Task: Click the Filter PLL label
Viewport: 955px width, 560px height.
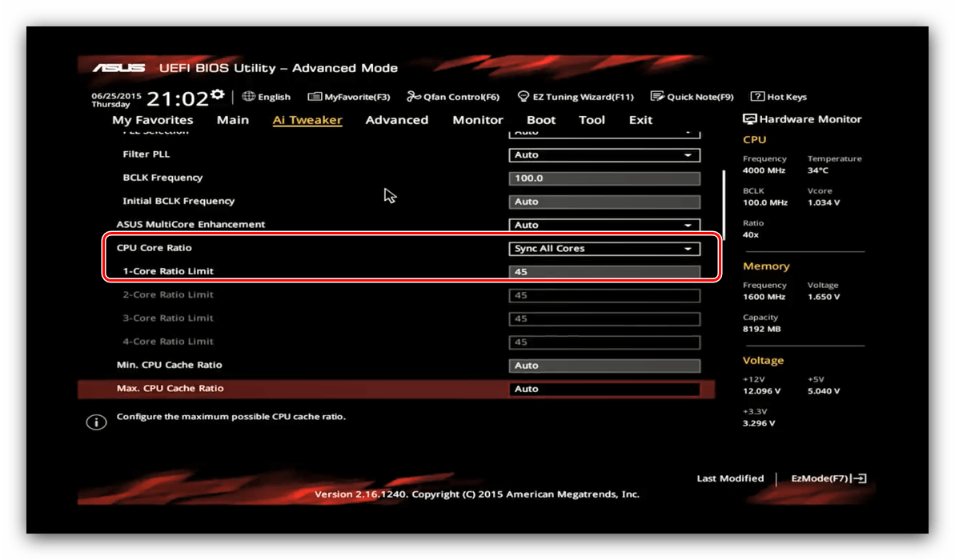Action: tap(146, 154)
